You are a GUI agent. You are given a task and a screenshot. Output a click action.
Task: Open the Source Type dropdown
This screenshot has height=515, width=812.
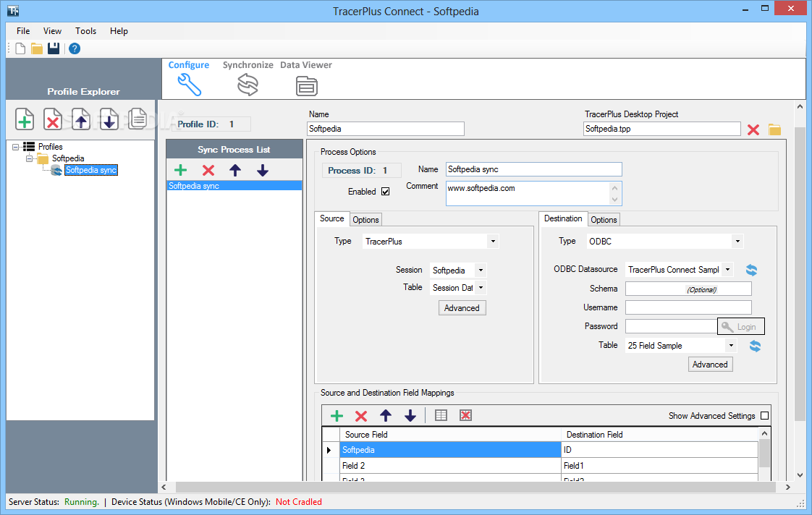(493, 241)
